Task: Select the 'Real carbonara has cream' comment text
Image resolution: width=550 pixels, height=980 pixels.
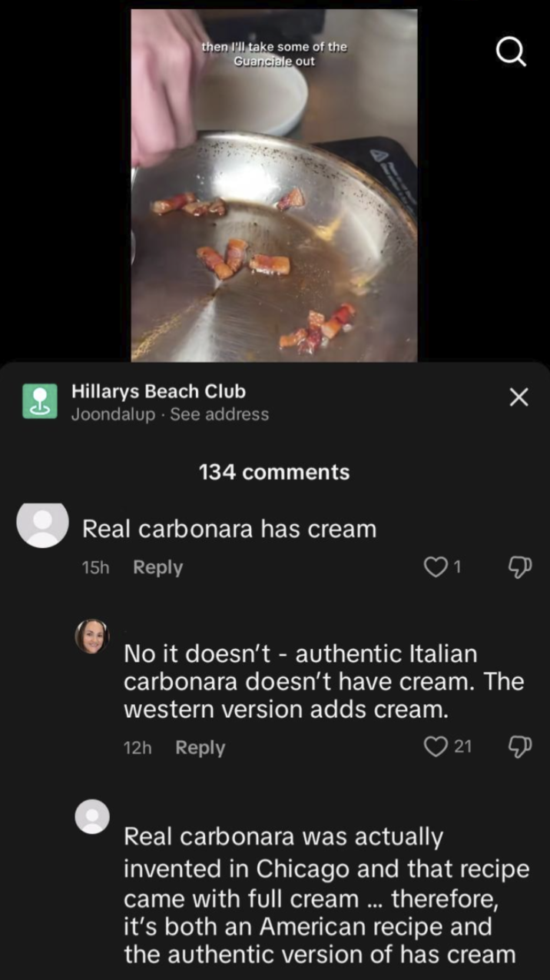Action: 229,529
